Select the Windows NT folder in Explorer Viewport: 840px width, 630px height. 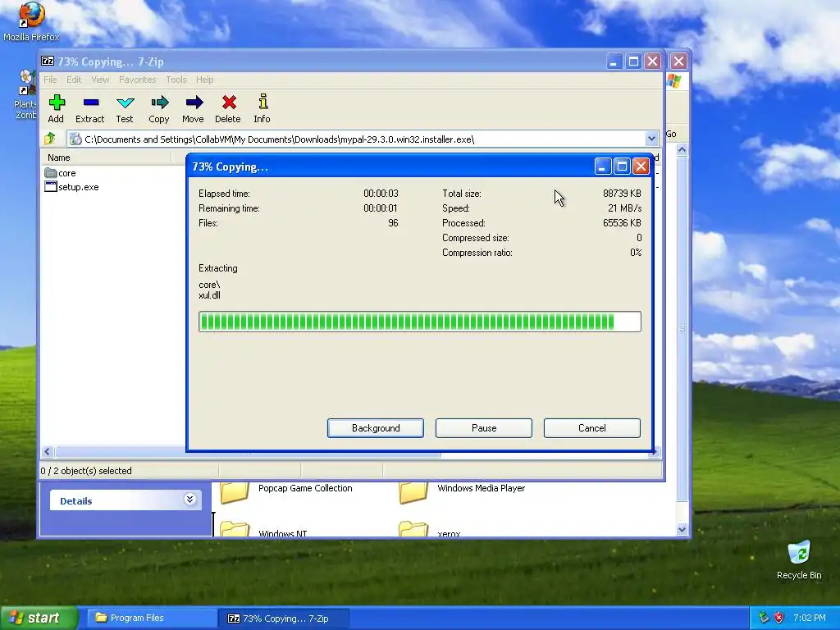pyautogui.click(x=263, y=530)
